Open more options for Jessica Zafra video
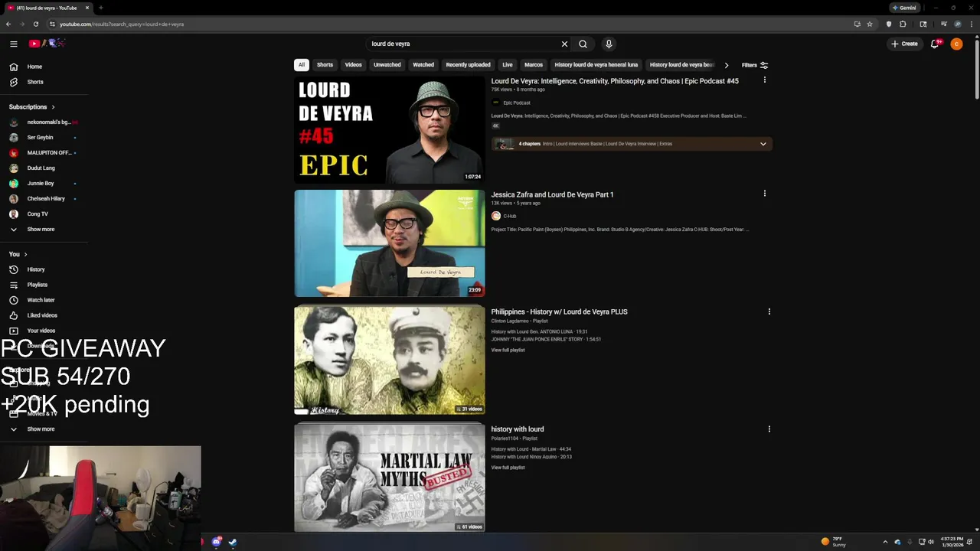The width and height of the screenshot is (980, 551). click(764, 194)
